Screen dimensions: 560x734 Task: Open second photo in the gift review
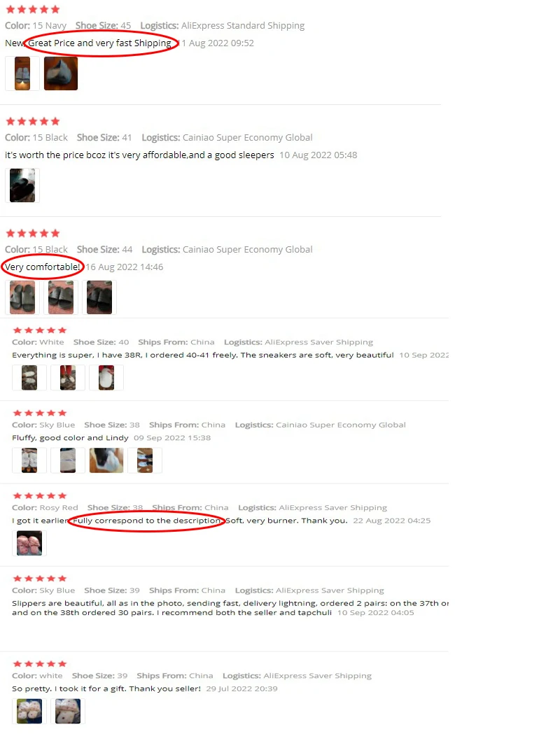click(x=68, y=711)
